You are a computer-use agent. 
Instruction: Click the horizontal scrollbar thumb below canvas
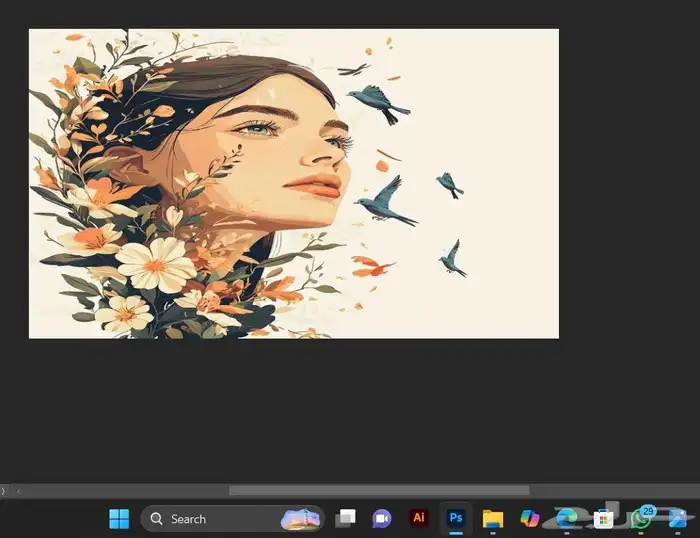(378, 491)
